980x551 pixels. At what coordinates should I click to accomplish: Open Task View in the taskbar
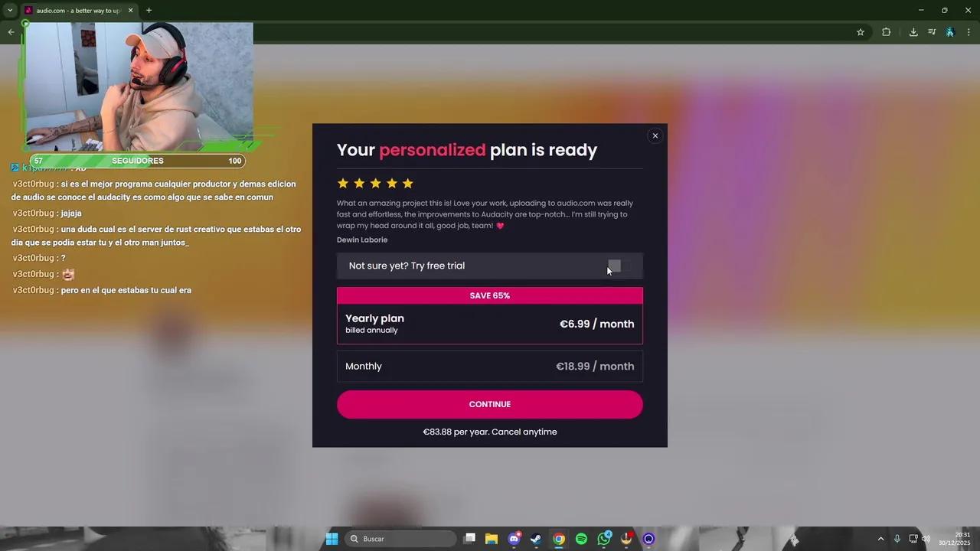[x=470, y=539]
